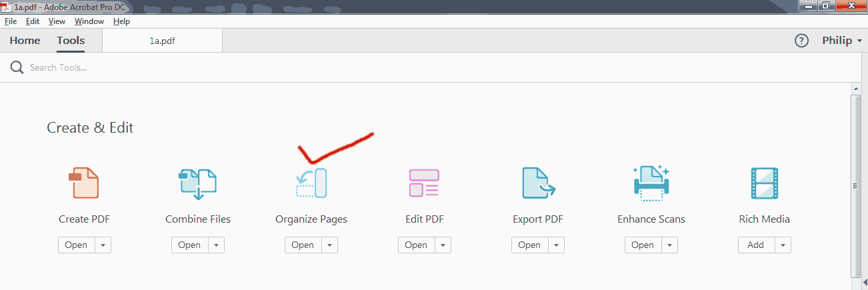Open the Edit menu
Image resolution: width=868 pixels, height=290 pixels.
[x=33, y=21]
